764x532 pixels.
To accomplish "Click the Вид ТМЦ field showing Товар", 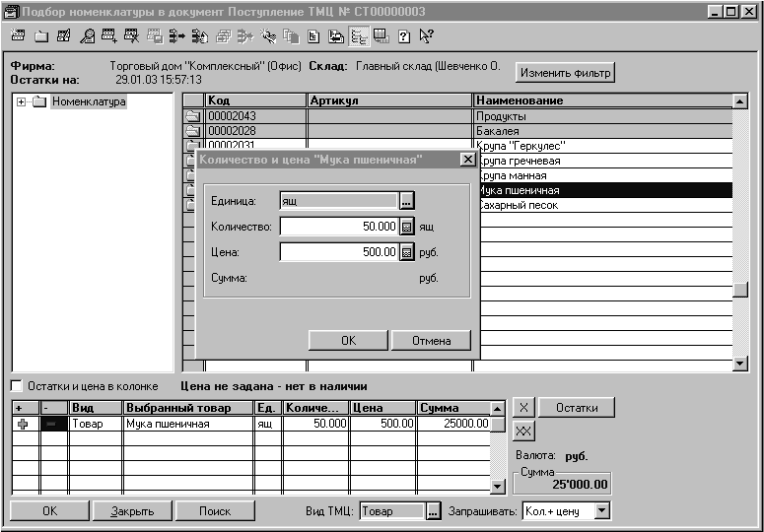I will coord(392,511).
